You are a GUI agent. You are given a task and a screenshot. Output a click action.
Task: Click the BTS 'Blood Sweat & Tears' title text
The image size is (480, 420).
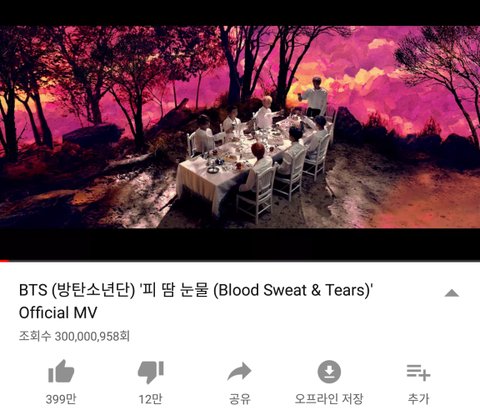(196, 290)
